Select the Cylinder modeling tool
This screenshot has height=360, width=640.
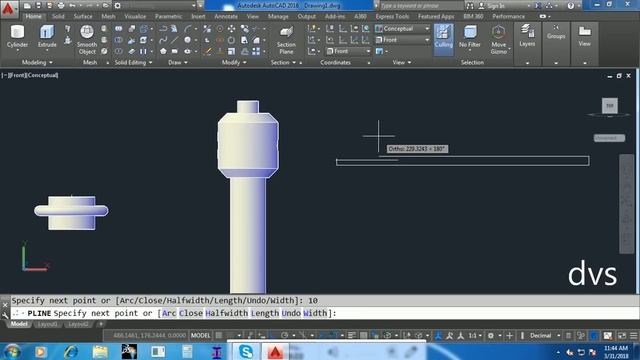[x=17, y=37]
